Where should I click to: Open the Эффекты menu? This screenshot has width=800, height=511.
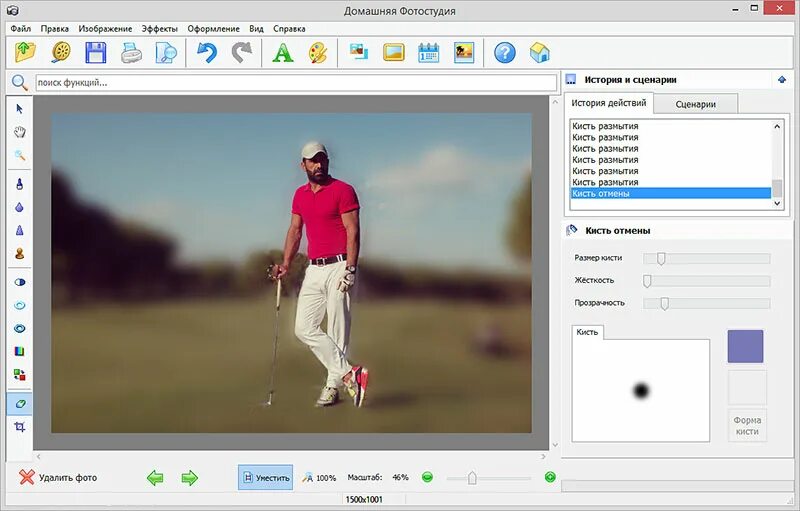160,29
